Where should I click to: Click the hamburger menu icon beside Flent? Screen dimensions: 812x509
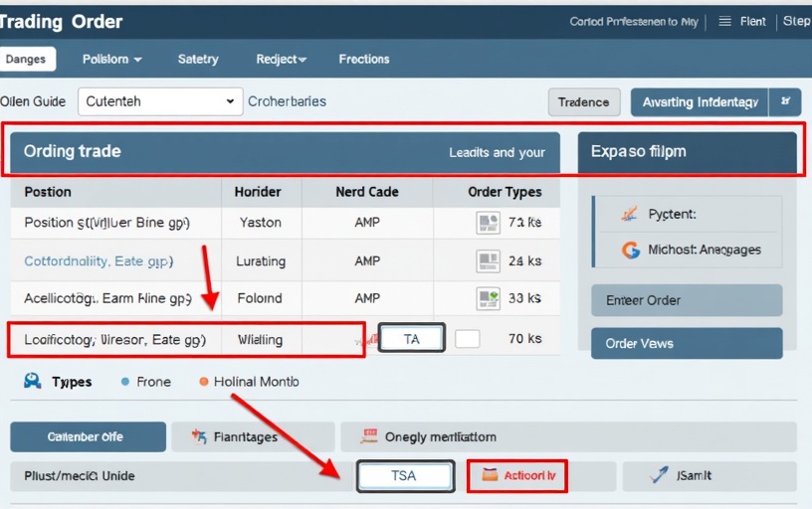click(x=724, y=21)
